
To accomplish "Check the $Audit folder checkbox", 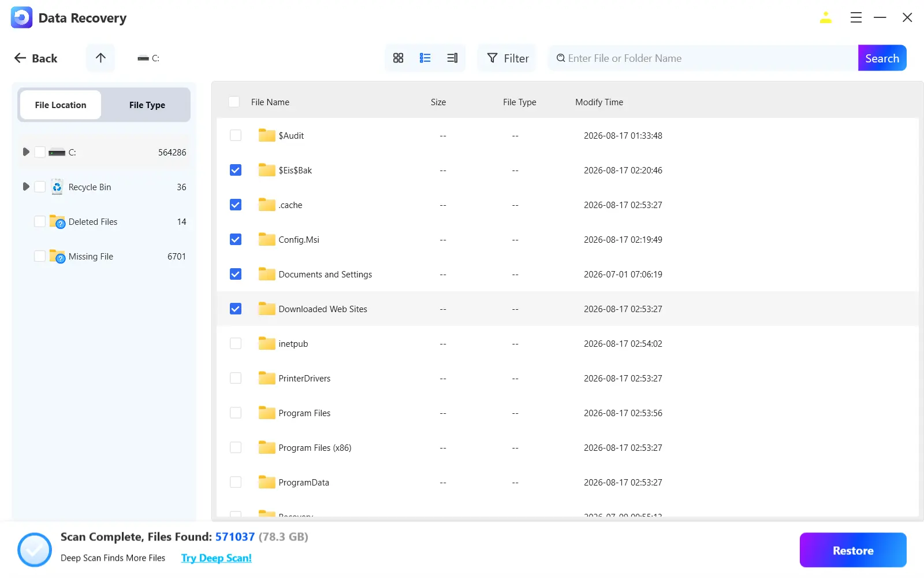I will 236,135.
